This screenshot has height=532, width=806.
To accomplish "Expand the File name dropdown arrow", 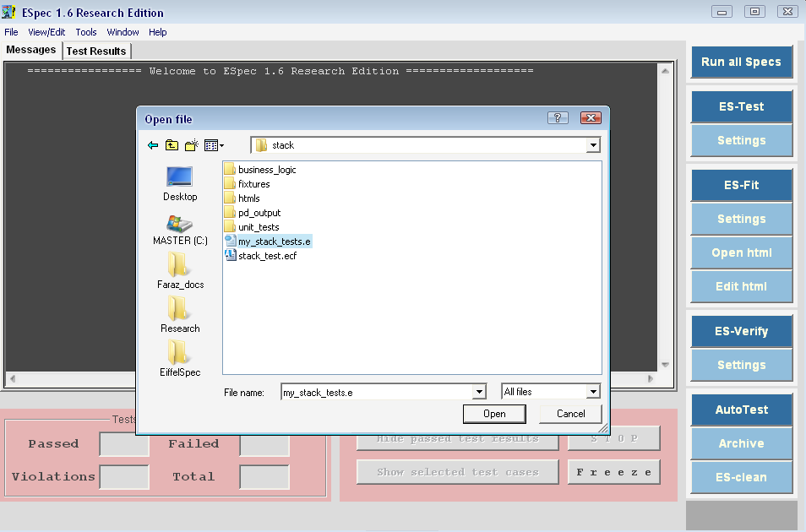I will click(x=479, y=392).
